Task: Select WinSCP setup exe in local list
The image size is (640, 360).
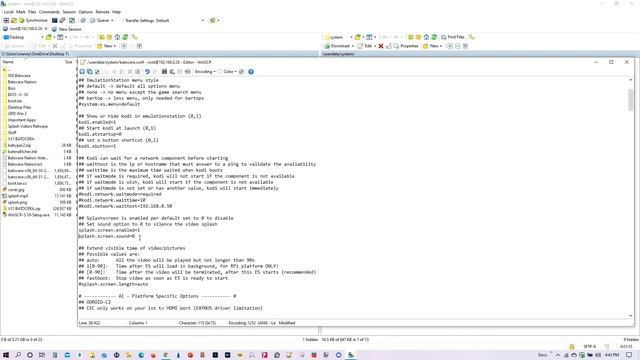Action: coord(28,215)
